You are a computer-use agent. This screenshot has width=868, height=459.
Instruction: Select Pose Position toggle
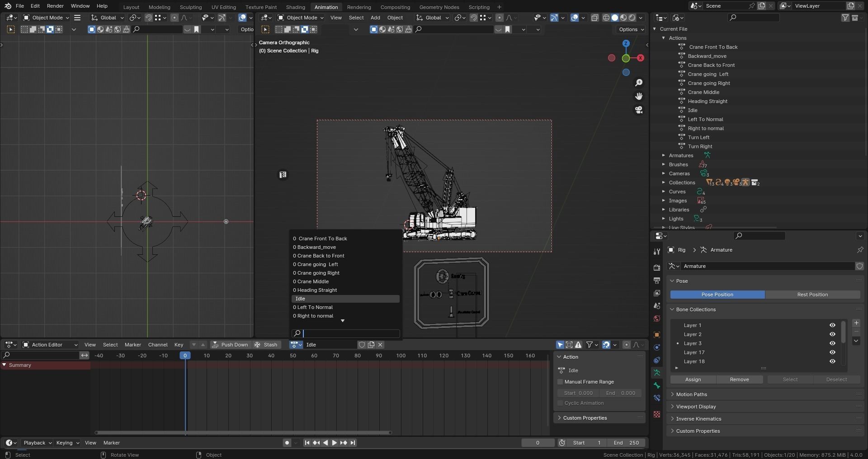pyautogui.click(x=717, y=295)
